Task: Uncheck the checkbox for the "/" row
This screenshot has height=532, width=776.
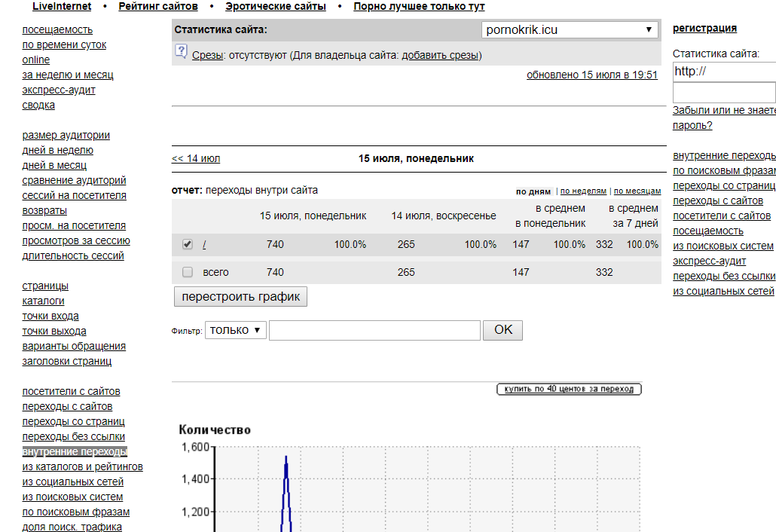Action: coord(188,244)
